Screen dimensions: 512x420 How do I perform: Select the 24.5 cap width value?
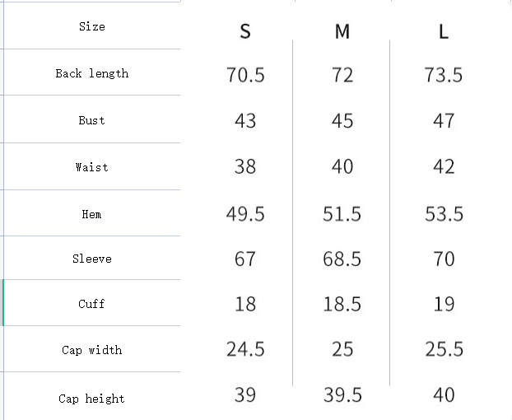(x=245, y=349)
